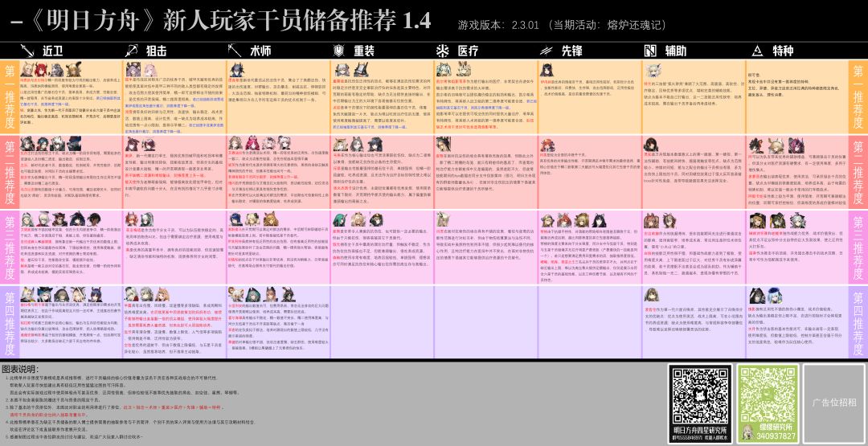Click the triangle icon beside 特种
Image resolution: width=868 pixels, height=446 pixels.
coord(757,51)
